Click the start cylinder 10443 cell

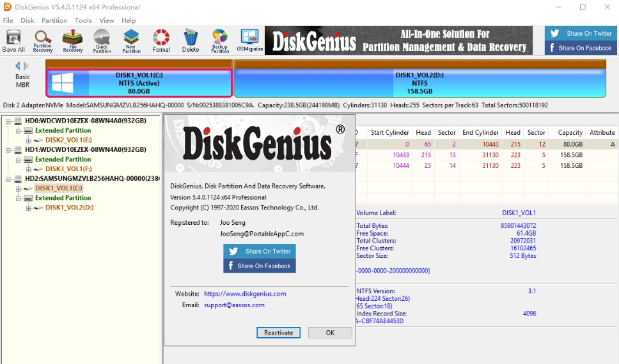(x=401, y=155)
